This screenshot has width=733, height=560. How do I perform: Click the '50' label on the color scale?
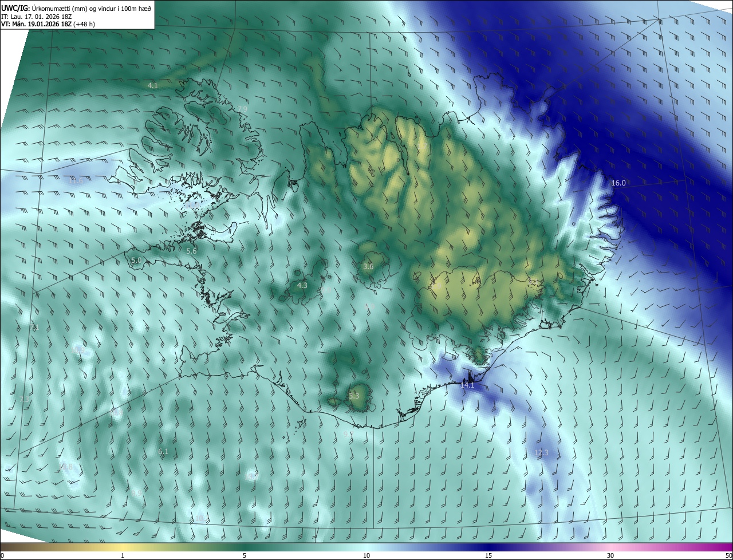[x=728, y=555]
